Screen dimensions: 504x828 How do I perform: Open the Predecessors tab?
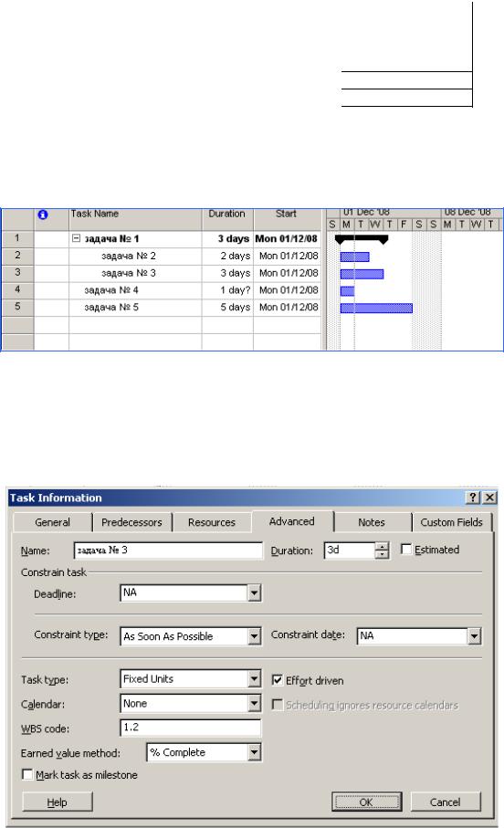tap(131, 522)
